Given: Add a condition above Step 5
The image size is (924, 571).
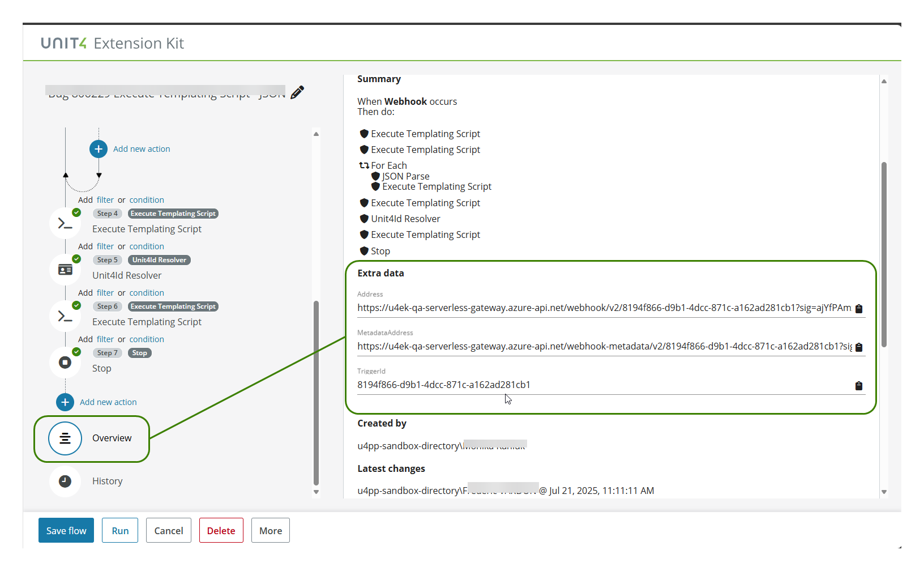Looking at the screenshot, I should coord(146,246).
